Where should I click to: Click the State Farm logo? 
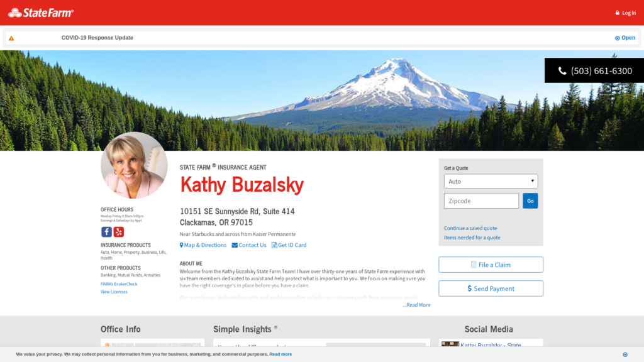41,13
